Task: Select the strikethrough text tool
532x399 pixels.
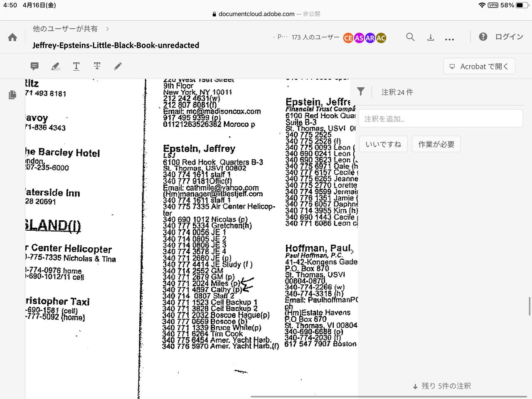Action: click(97, 66)
